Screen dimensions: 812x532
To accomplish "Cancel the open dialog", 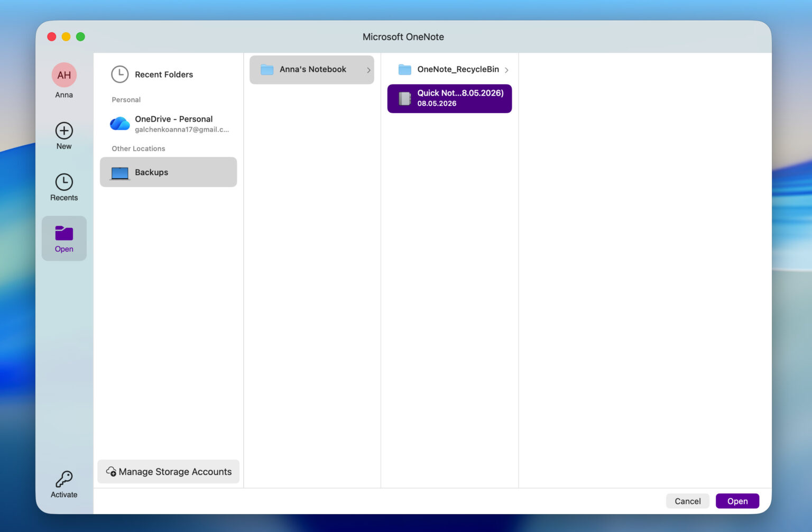I will 687,501.
